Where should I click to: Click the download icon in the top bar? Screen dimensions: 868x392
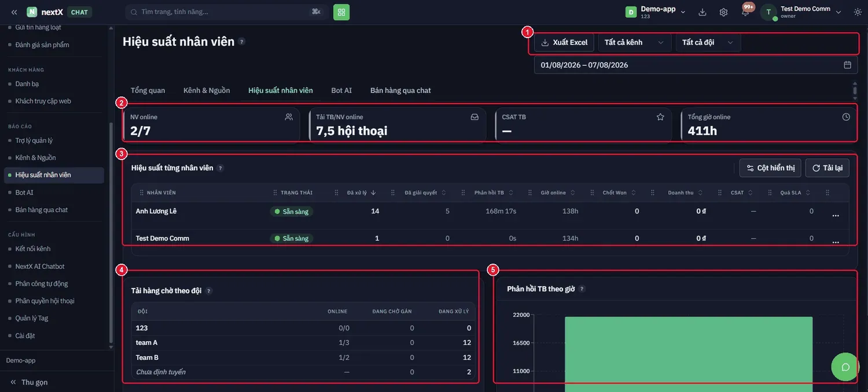(703, 12)
